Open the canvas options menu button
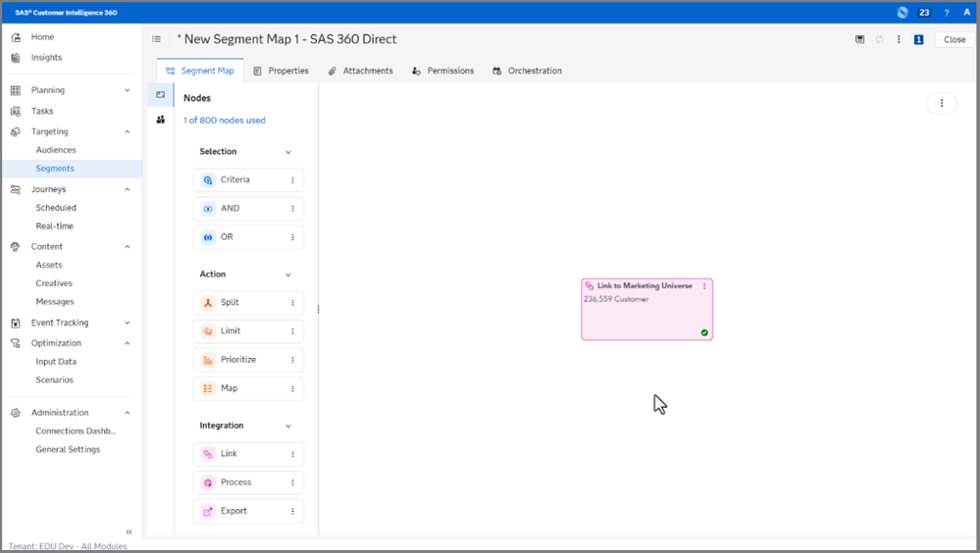Image resolution: width=980 pixels, height=553 pixels. point(941,103)
